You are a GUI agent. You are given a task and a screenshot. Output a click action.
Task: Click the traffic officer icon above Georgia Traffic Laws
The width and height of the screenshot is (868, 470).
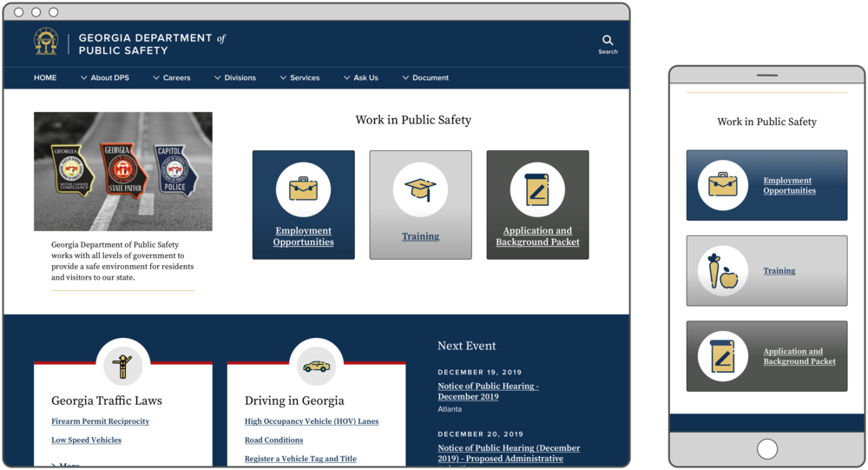coord(122,367)
